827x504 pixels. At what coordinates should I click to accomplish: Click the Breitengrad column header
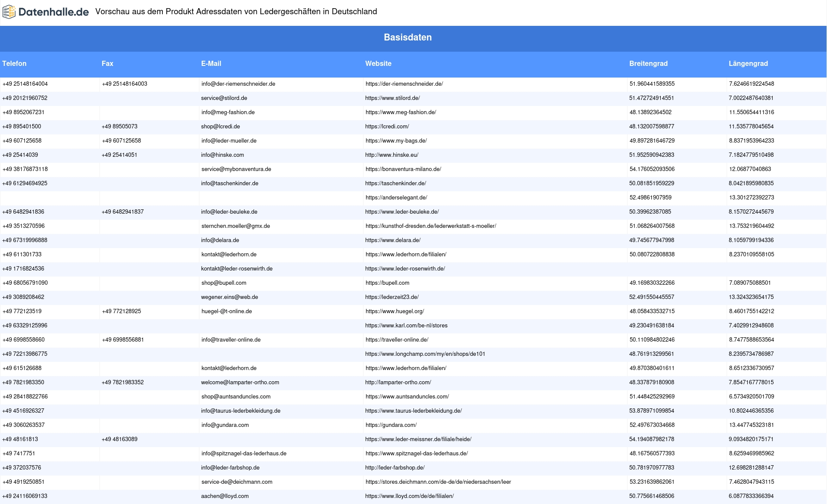[x=648, y=64]
